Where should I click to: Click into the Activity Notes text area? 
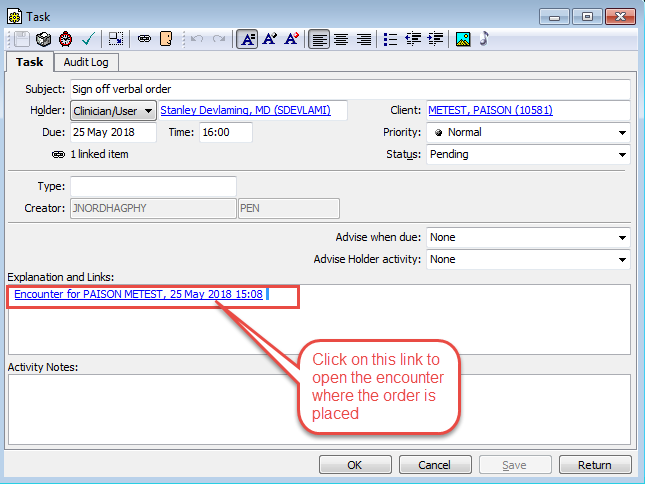tap(318, 408)
